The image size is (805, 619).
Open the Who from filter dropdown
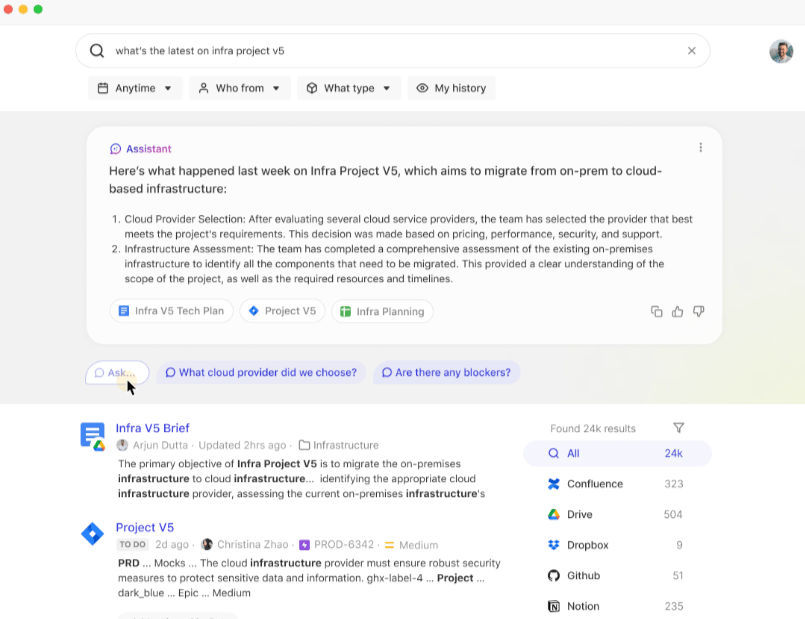[240, 88]
